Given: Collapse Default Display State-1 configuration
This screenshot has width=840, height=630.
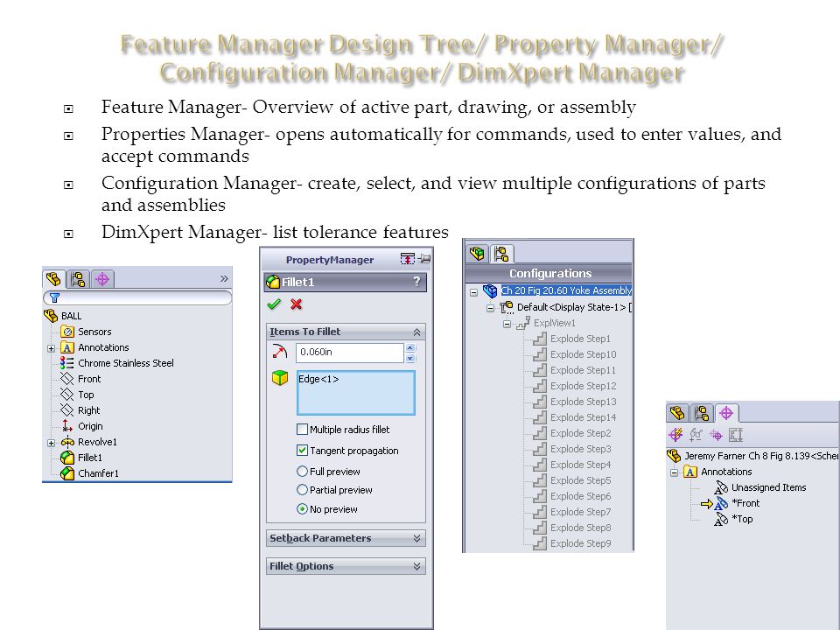Looking at the screenshot, I should (490, 309).
